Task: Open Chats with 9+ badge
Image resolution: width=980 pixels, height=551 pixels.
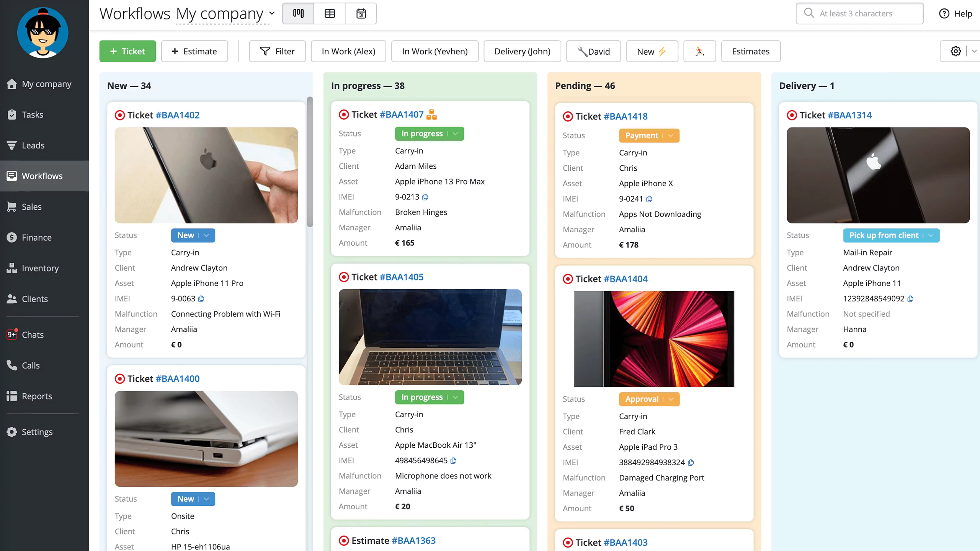Action: click(44, 334)
